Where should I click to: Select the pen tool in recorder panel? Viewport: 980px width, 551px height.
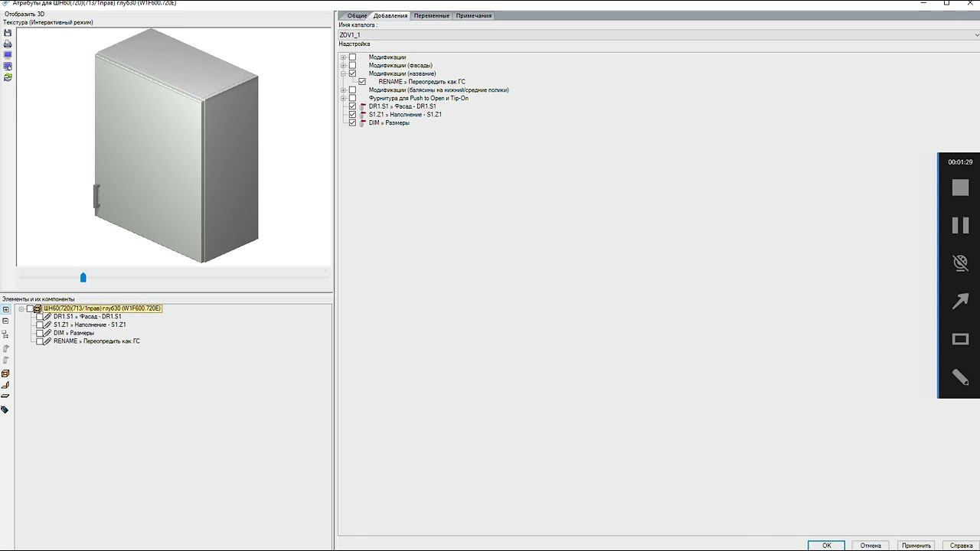tap(960, 377)
